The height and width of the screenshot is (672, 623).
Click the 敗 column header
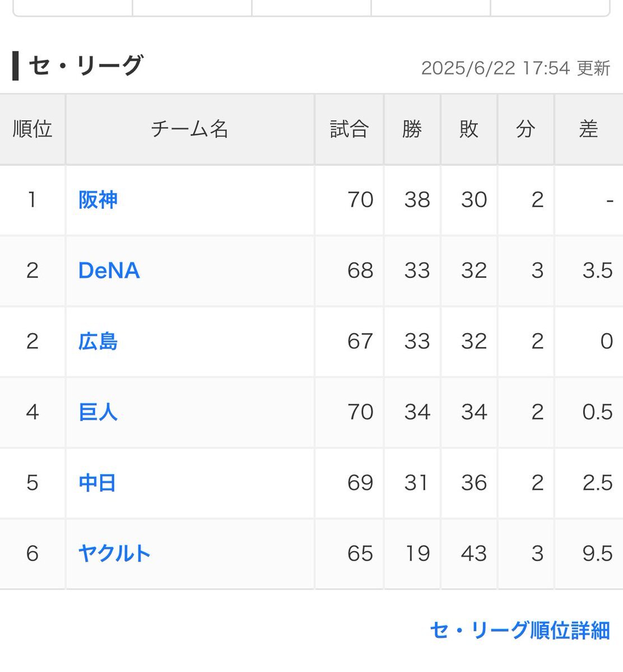pos(469,129)
